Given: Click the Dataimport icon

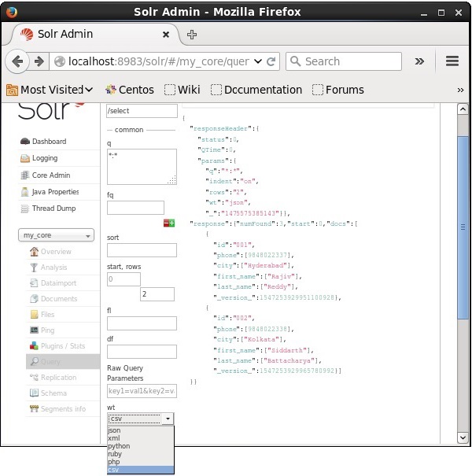Looking at the screenshot, I should coord(34,283).
